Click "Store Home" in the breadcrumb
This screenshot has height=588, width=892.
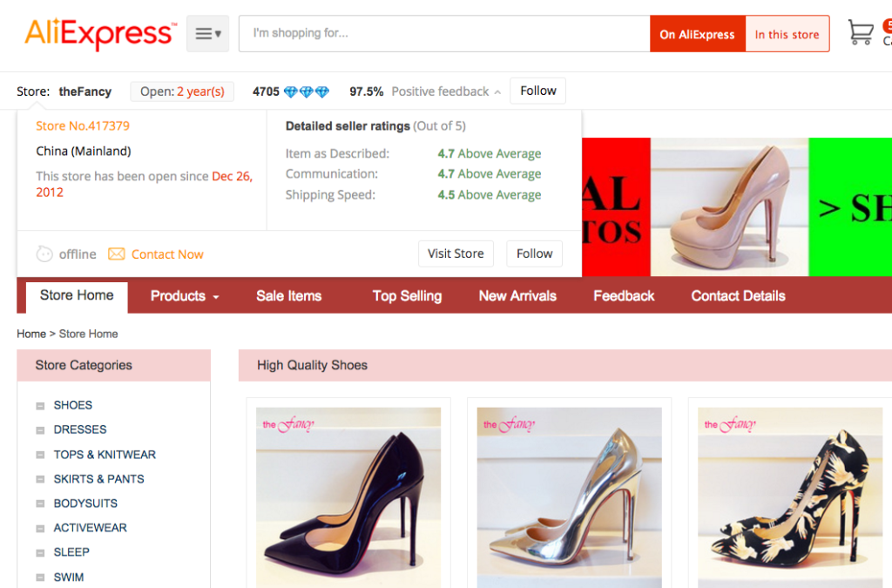tap(89, 334)
